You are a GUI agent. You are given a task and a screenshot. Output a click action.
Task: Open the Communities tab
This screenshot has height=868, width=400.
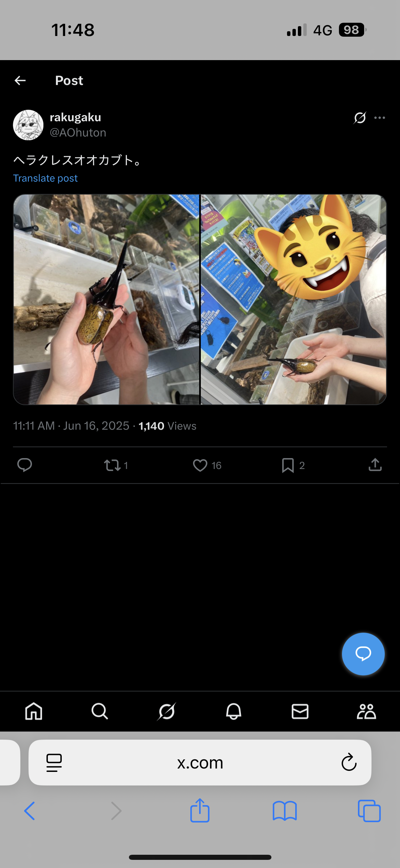click(x=366, y=711)
